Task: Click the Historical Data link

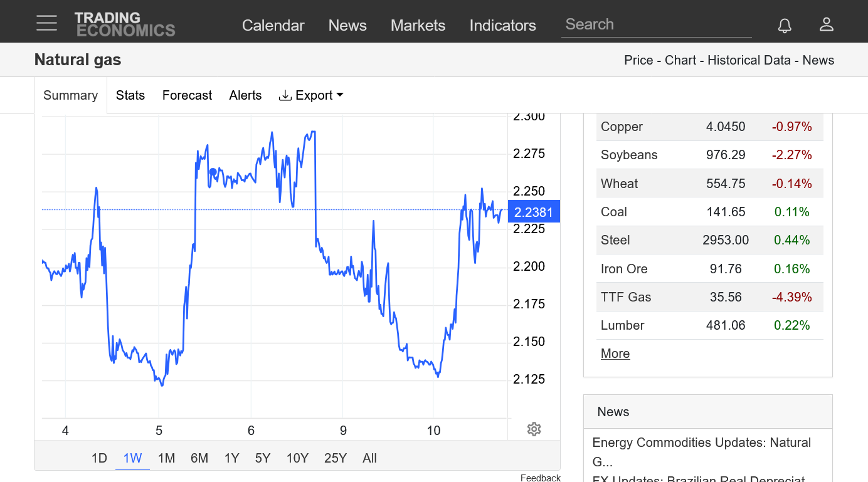Action: [x=749, y=60]
